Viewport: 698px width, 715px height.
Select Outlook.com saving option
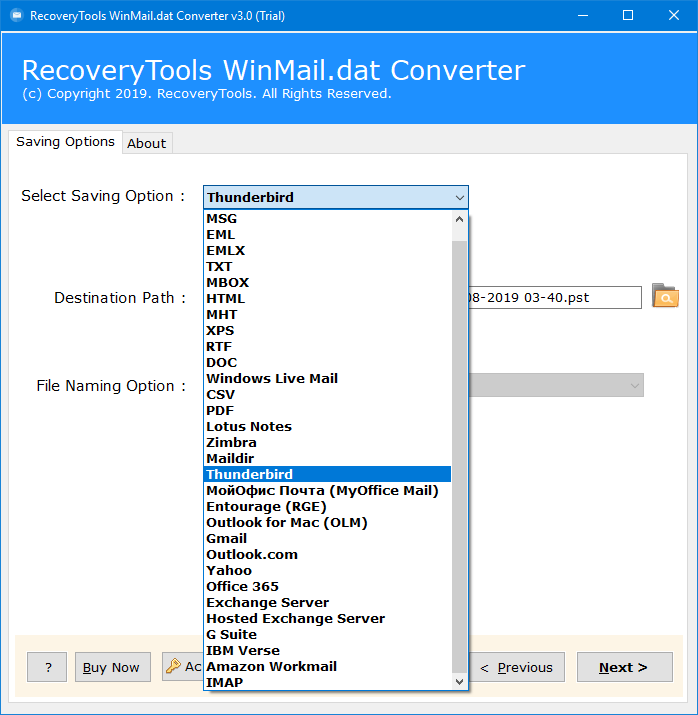point(327,554)
